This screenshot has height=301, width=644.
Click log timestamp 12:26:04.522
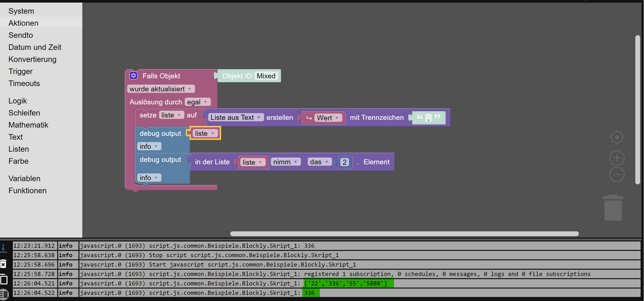coord(34,293)
